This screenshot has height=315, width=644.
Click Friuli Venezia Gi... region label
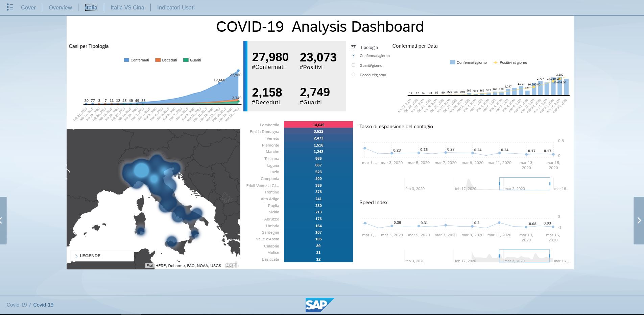point(263,186)
